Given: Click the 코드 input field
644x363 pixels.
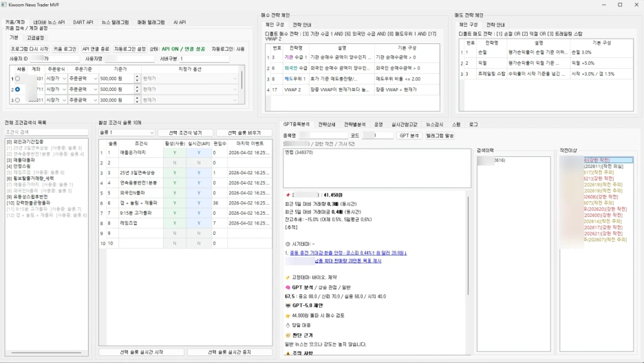Looking at the screenshot, I should 378,135.
